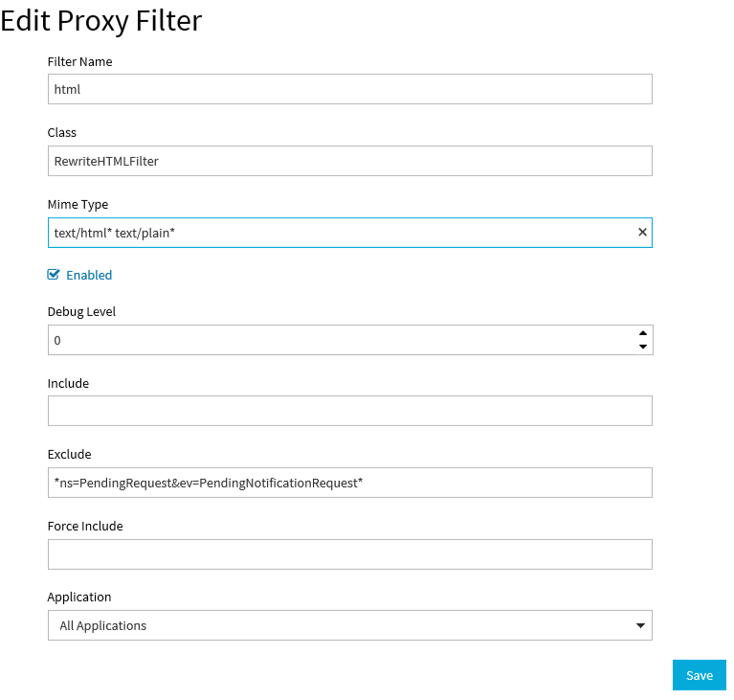Viewport: 734px width, 700px height.
Task: Click the Filter Name label
Action: 79,61
